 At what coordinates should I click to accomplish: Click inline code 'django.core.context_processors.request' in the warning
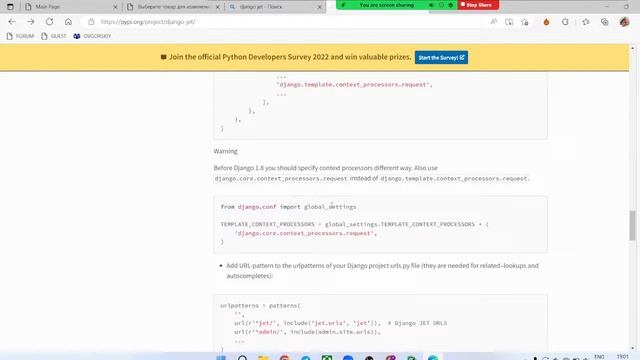click(281, 179)
